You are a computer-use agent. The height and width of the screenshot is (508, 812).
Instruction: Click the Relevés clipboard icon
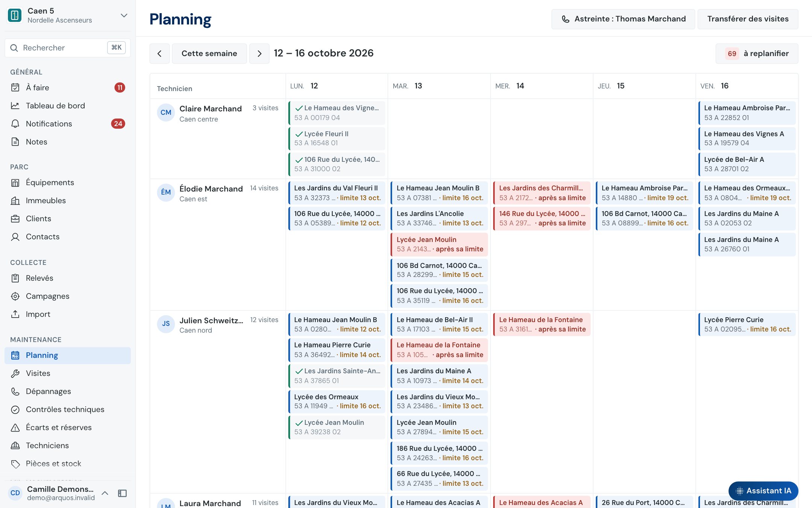click(15, 278)
